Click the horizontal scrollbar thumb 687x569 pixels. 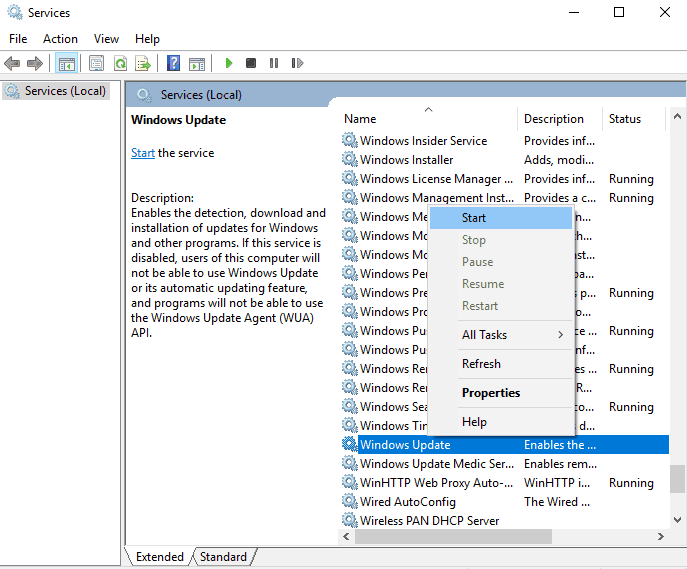click(x=453, y=536)
